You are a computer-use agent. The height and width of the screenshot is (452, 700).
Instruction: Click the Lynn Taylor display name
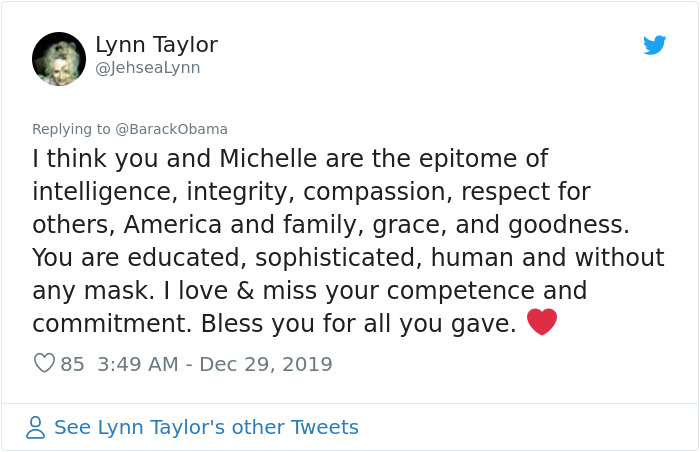(x=156, y=45)
